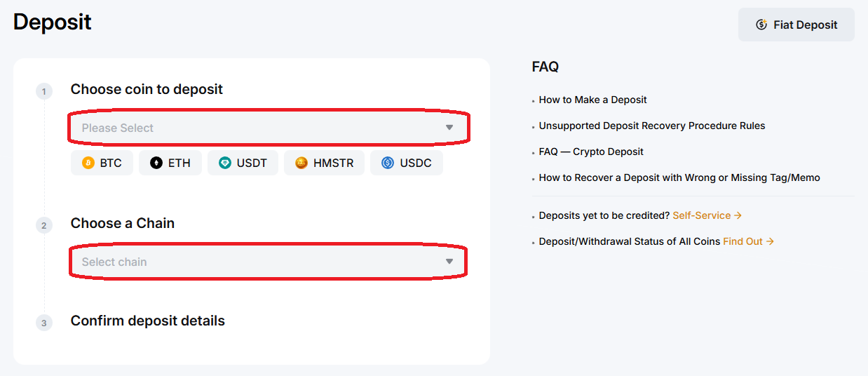
Task: Click the coin selector dropdown arrow
Action: tap(449, 128)
